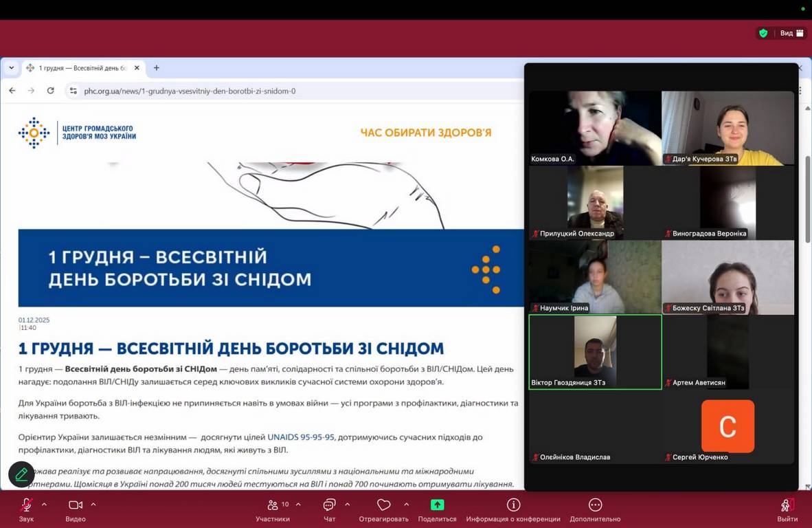
Task: Open the Дополнительно more options menu
Action: coord(595,505)
